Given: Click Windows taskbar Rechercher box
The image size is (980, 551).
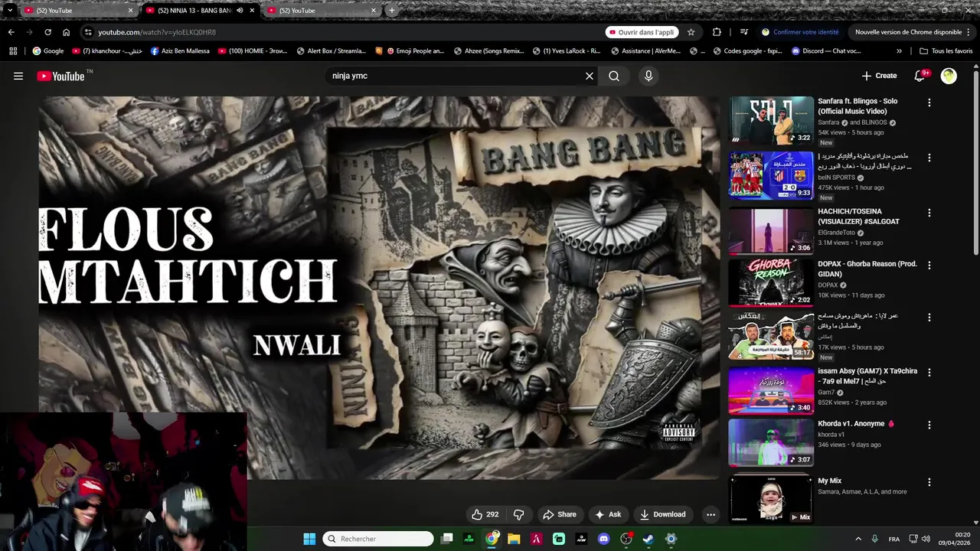Looking at the screenshot, I should 378,539.
